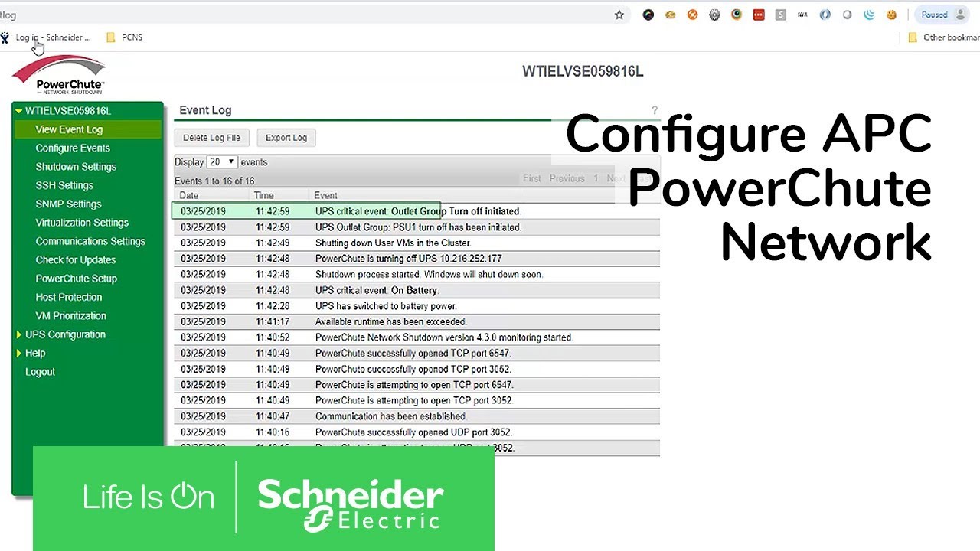The image size is (980, 551).
Task: Open the gray circle extension icon
Action: pos(847,15)
